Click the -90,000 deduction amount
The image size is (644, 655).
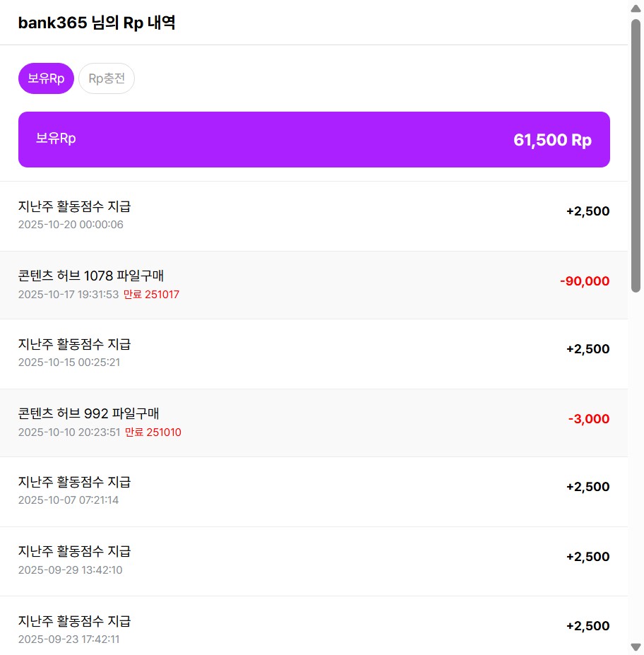tap(584, 281)
